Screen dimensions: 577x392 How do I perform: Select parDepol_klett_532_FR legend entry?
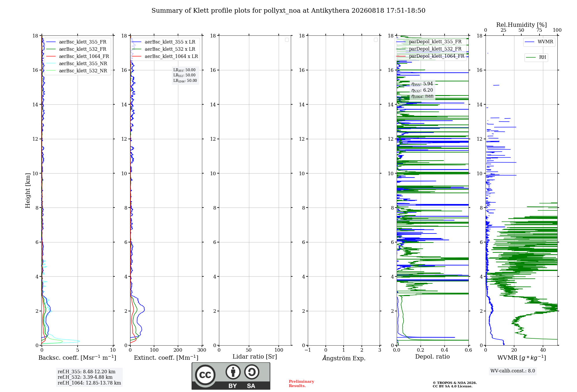click(430, 49)
